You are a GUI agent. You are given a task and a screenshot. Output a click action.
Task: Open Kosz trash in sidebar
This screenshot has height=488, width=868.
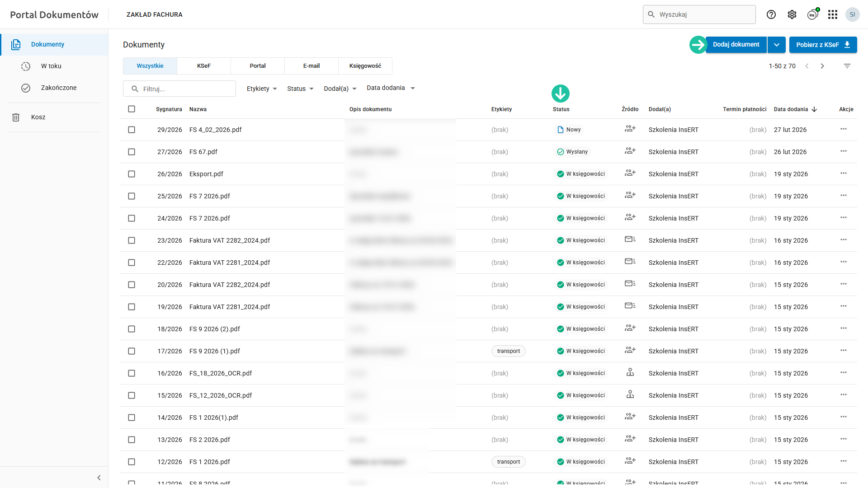(38, 117)
